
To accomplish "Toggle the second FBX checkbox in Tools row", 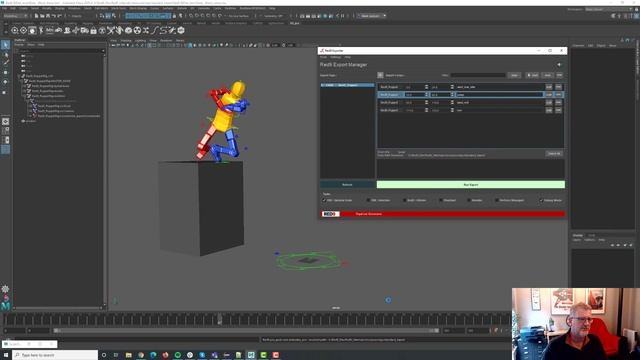I will 369,200.
